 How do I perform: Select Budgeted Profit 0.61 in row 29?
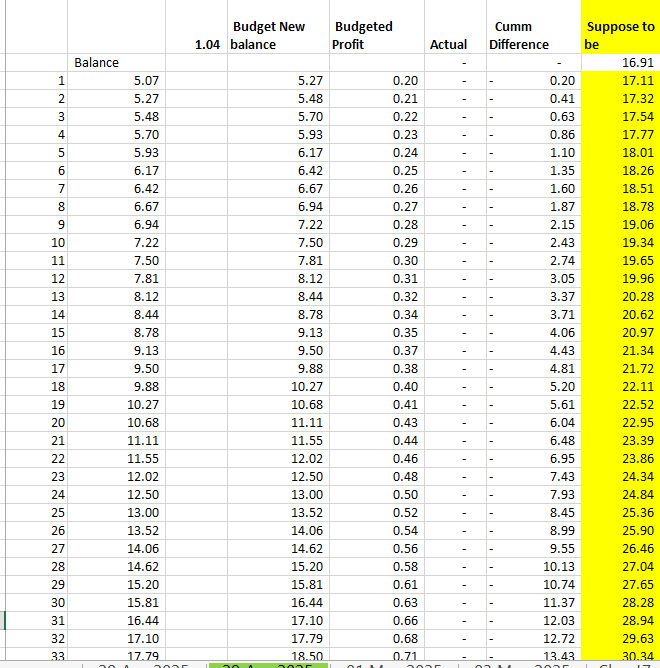pyautogui.click(x=377, y=584)
